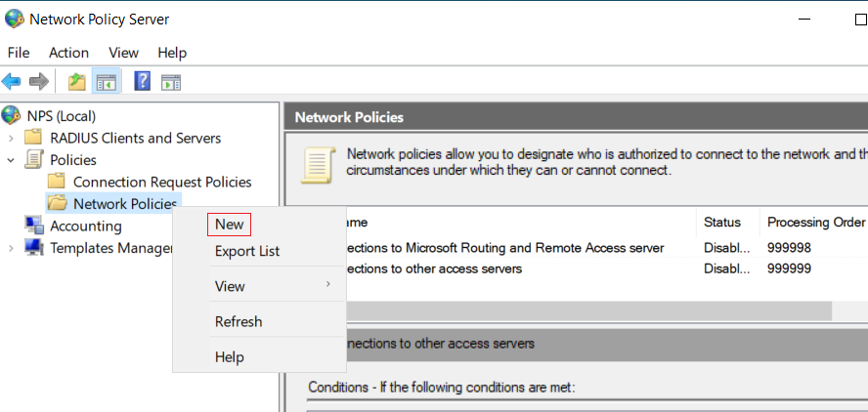Expand the RADIUS Clients and Servers node
Image resolution: width=868 pixels, height=412 pixels.
[11, 139]
